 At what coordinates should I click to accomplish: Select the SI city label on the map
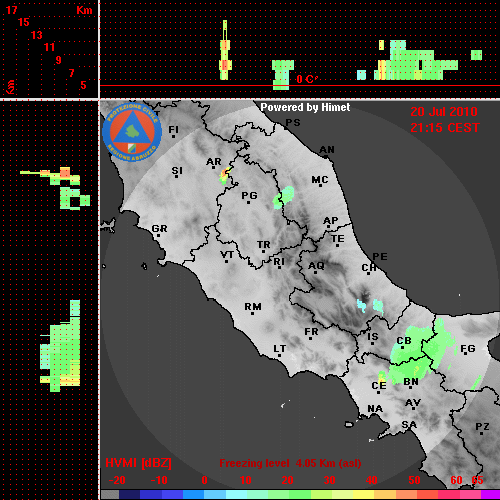coord(177,171)
